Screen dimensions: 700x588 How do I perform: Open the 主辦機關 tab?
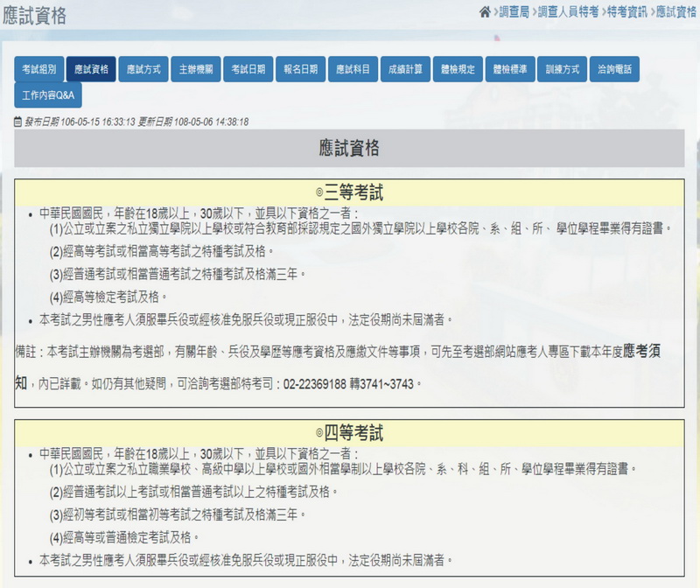pos(196,69)
